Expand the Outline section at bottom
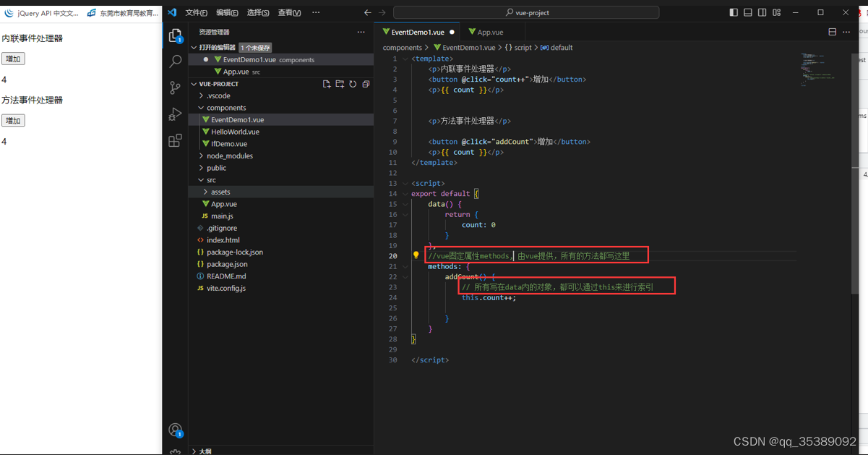The image size is (868, 455). click(x=194, y=451)
